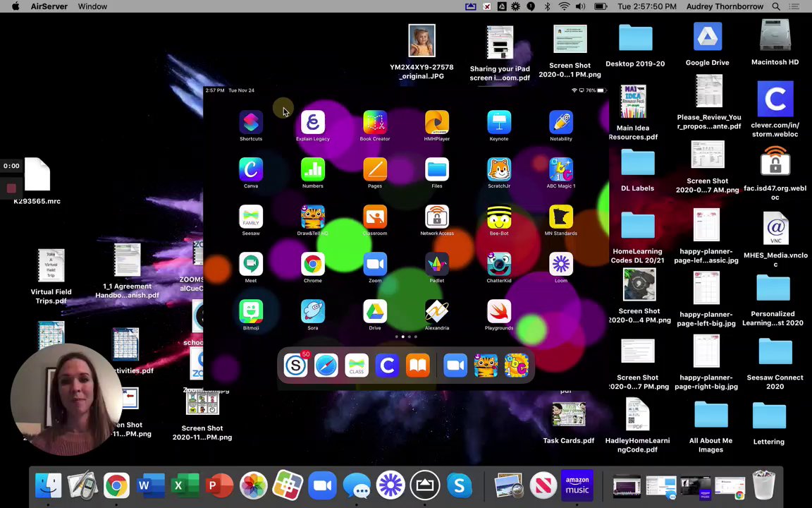Open Finder from the Mac dock

tap(48, 485)
